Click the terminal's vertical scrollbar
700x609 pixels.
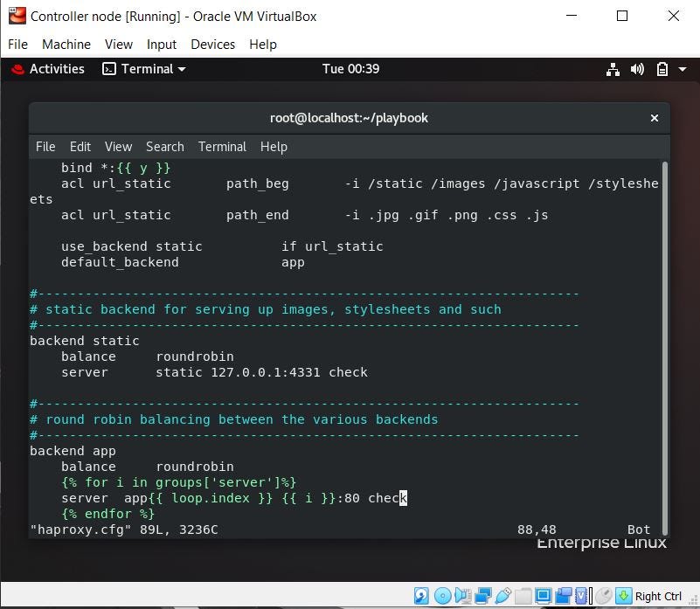click(665, 349)
